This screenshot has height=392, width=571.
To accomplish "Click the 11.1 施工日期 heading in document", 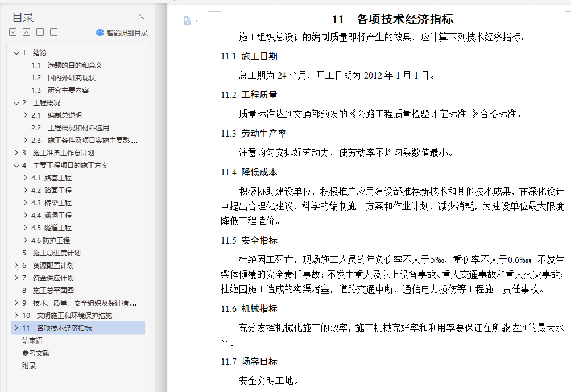I will (249, 56).
